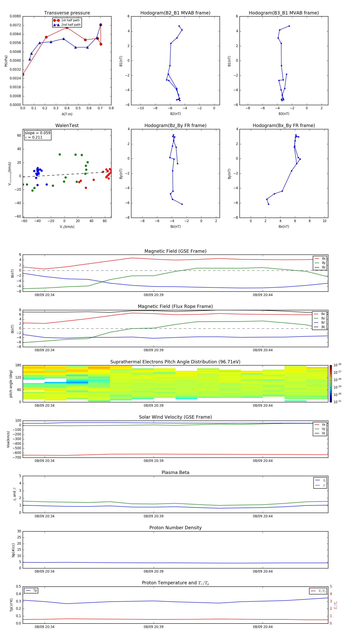This screenshot has height=644, width=351.
Task: Click the pitch angle spectrogram colorbar
Action: pos(331,384)
